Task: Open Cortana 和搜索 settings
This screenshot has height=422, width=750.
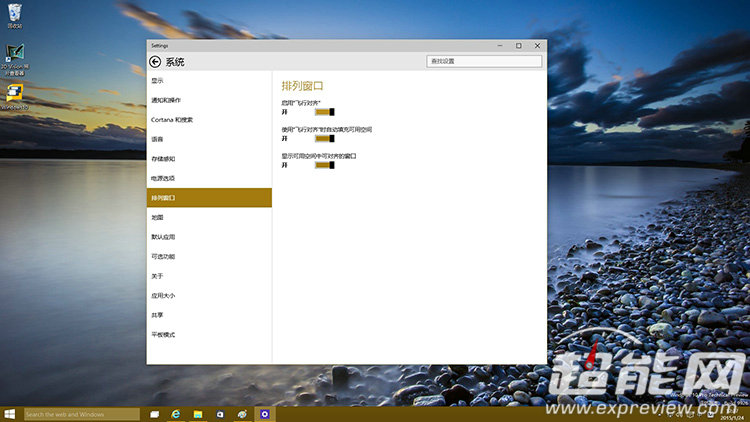Action: (x=172, y=120)
